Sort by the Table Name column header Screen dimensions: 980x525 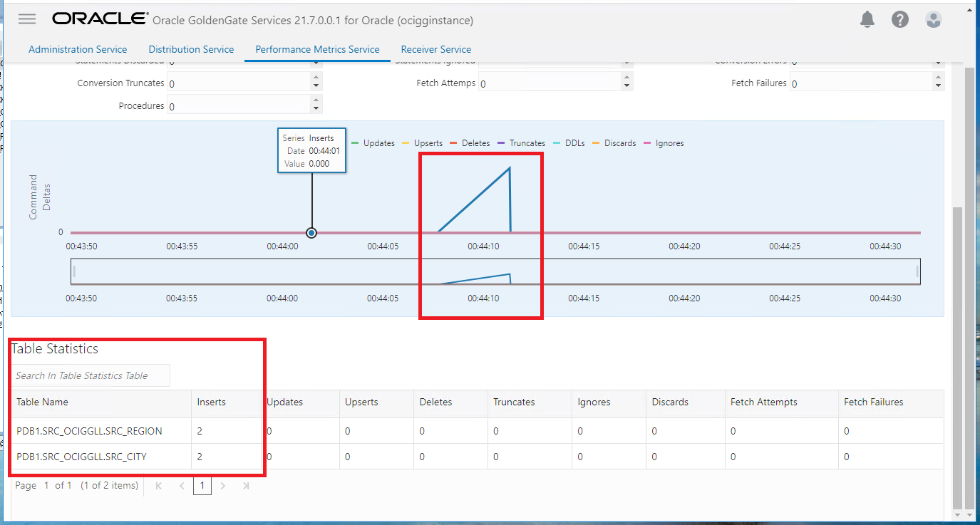[101, 402]
